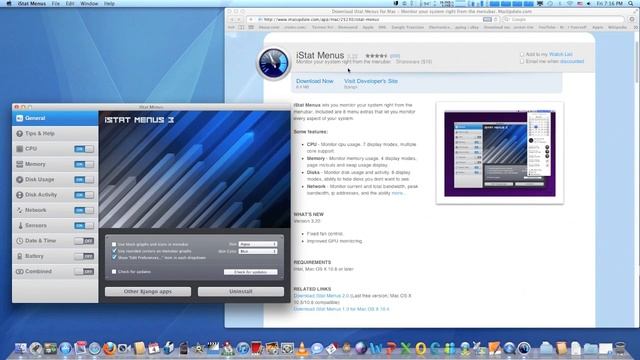Viewport: 640px width, 360px height.
Task: Enable black graphs and icons checkbox
Action: click(x=114, y=244)
